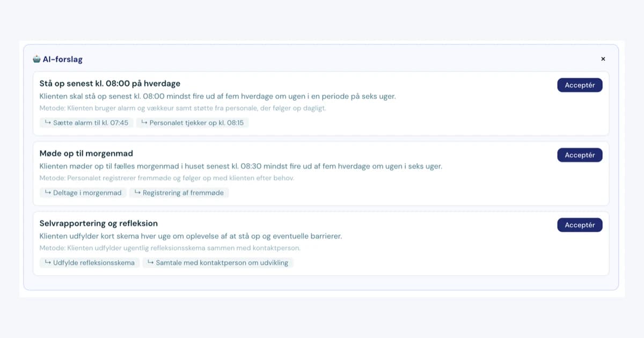Select 'Samtale med kontaktperson om udvikling' chip
The height and width of the screenshot is (338, 644).
point(218,263)
